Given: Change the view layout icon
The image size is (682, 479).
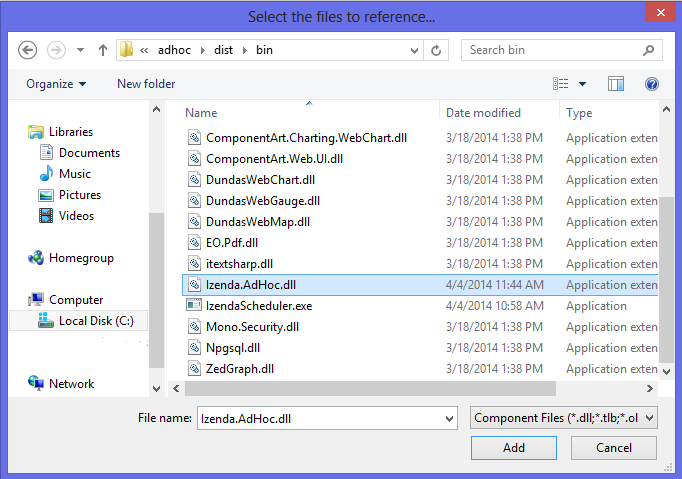Looking at the screenshot, I should 561,84.
